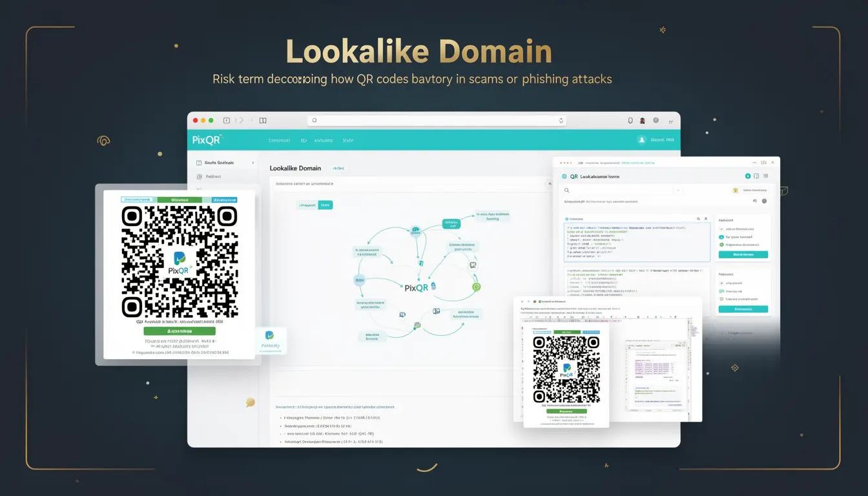Click the "Lookalike Domain" page heading
Image resolution: width=868 pixels, height=496 pixels.
(x=295, y=168)
